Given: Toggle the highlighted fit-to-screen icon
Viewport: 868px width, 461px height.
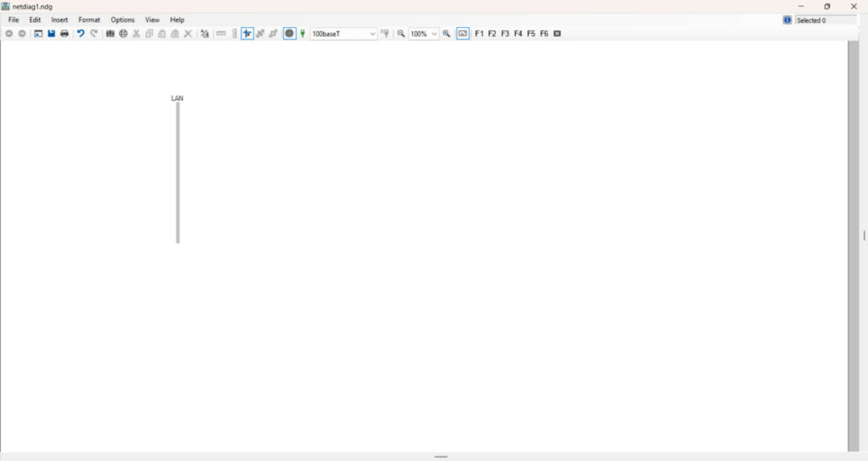Looking at the screenshot, I should (463, 34).
